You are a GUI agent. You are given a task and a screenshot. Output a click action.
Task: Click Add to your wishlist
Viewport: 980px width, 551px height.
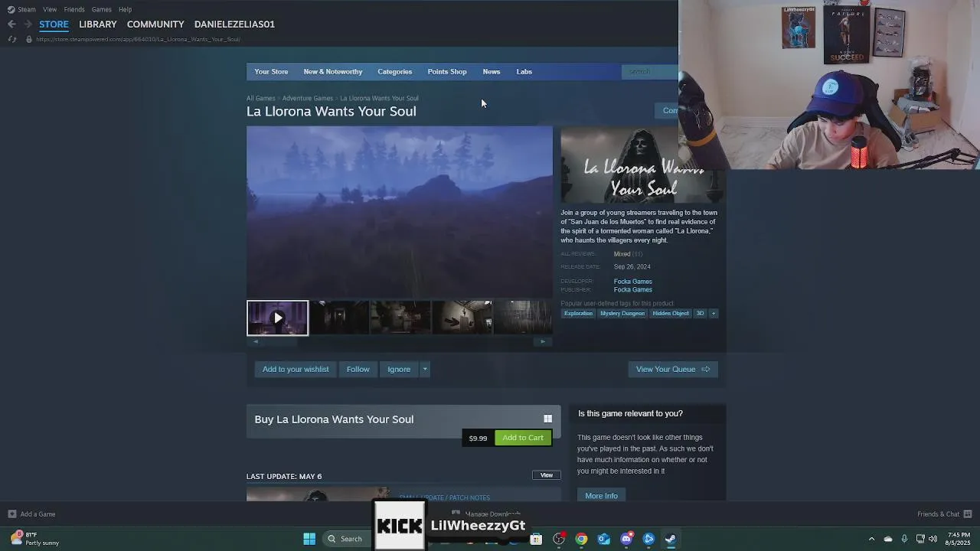point(296,370)
